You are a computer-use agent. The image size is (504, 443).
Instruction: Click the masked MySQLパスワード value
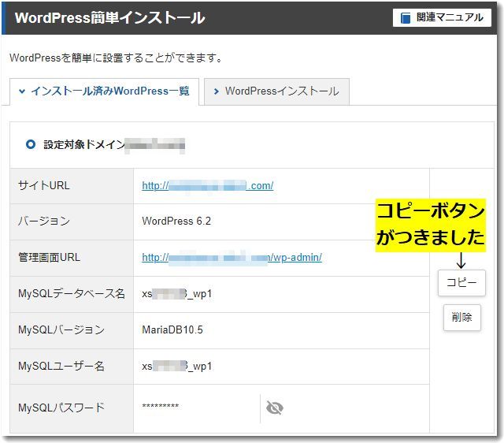pyautogui.click(x=161, y=408)
